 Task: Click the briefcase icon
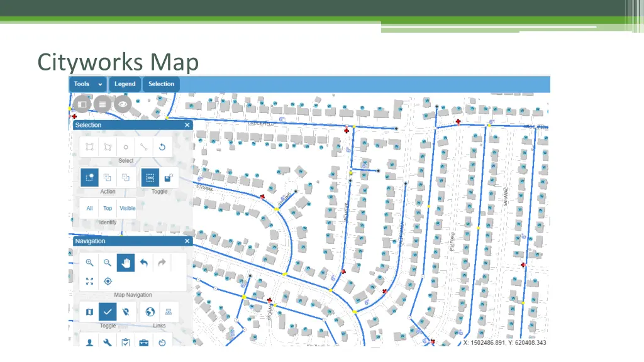[x=144, y=342]
